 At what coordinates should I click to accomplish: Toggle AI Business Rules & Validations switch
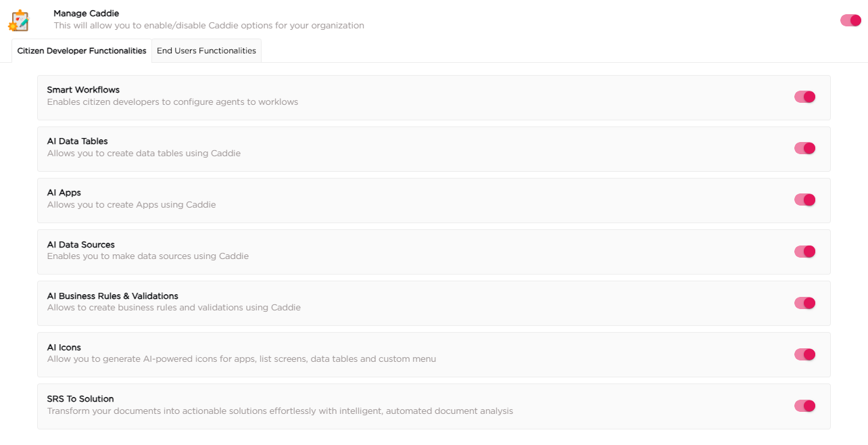pyautogui.click(x=804, y=303)
